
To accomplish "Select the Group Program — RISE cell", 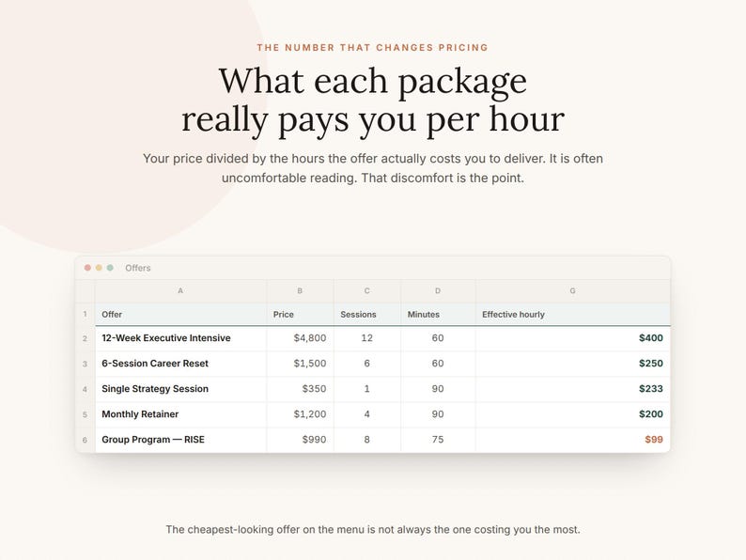I will point(180,440).
